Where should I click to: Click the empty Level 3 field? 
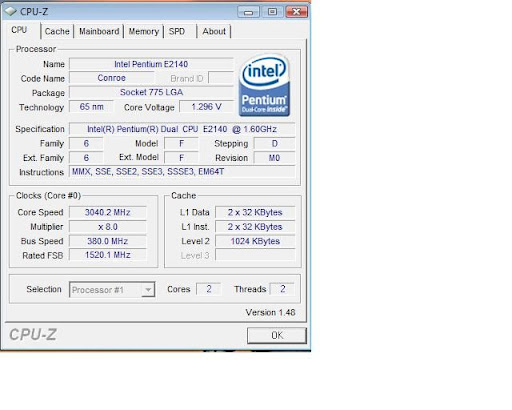[x=255, y=255]
